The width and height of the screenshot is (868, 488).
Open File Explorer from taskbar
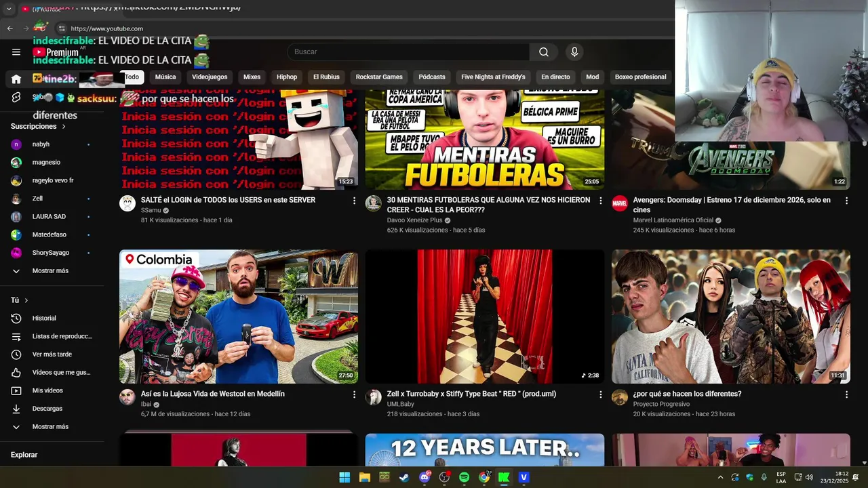pyautogui.click(x=364, y=477)
